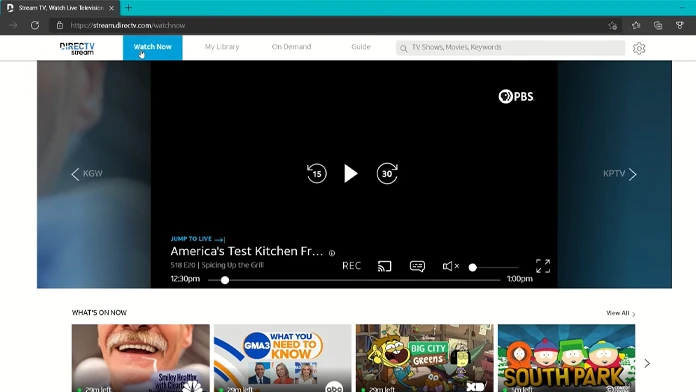Viewport: 696px width, 392px height.
Task: Open the rightmost browser toolbar icon
Action: tap(680, 25)
